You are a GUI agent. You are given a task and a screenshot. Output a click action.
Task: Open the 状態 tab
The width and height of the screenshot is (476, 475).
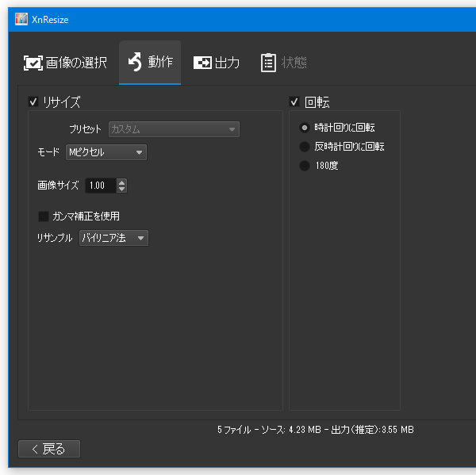283,63
